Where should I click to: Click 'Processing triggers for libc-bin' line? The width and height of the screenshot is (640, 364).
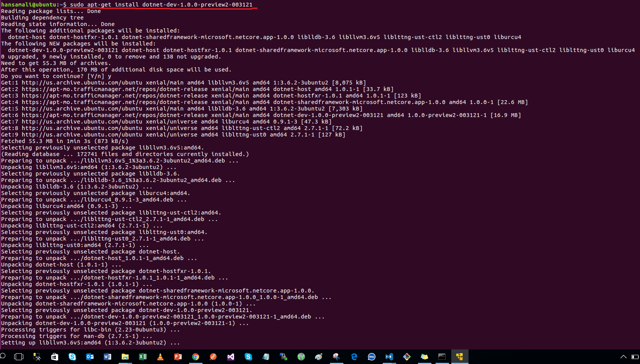(x=90, y=330)
